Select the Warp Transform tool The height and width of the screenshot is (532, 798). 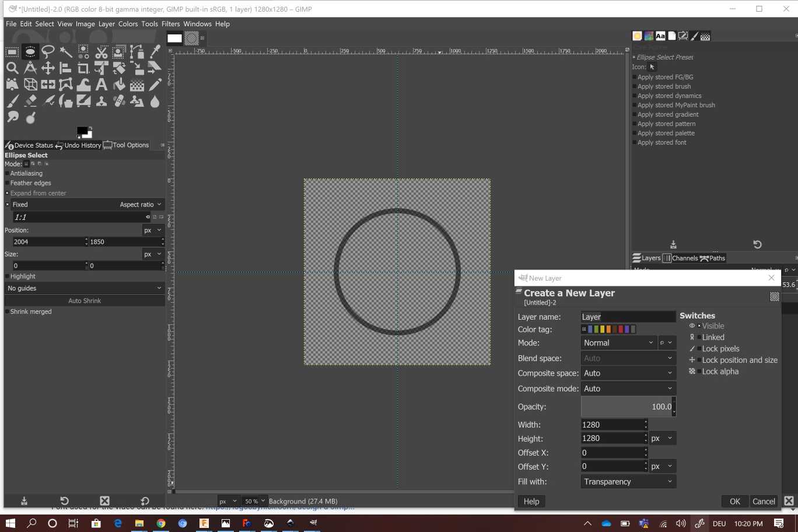[x=83, y=85]
